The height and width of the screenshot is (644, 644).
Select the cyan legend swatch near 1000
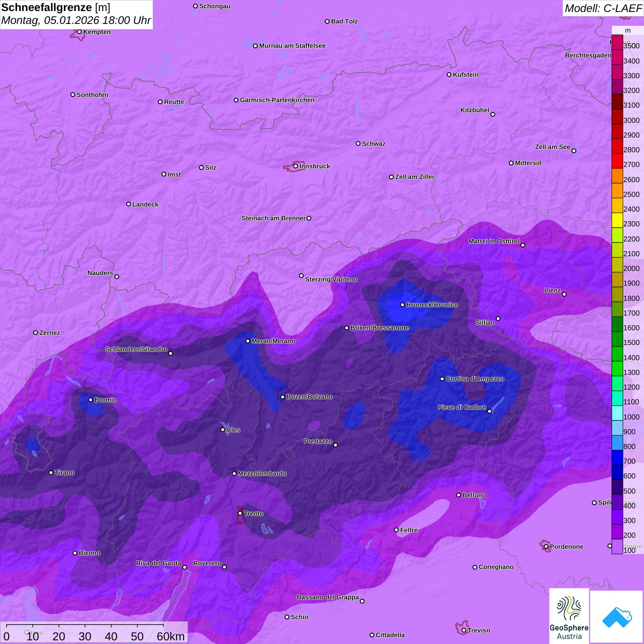coord(617,413)
